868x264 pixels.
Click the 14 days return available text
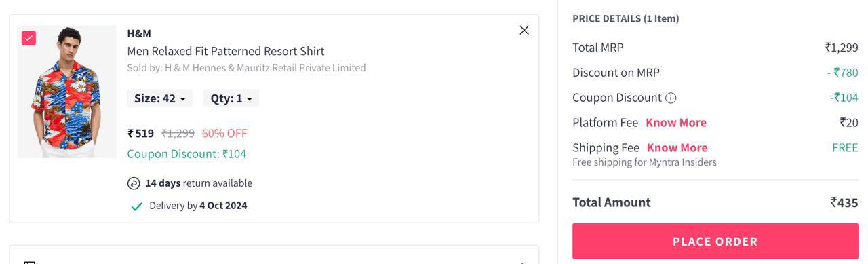pyautogui.click(x=199, y=183)
